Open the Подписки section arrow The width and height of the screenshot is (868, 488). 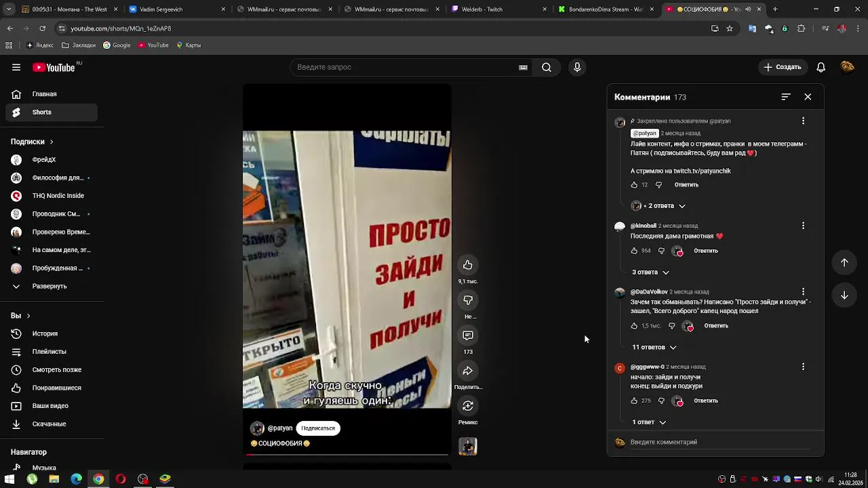[x=51, y=142]
